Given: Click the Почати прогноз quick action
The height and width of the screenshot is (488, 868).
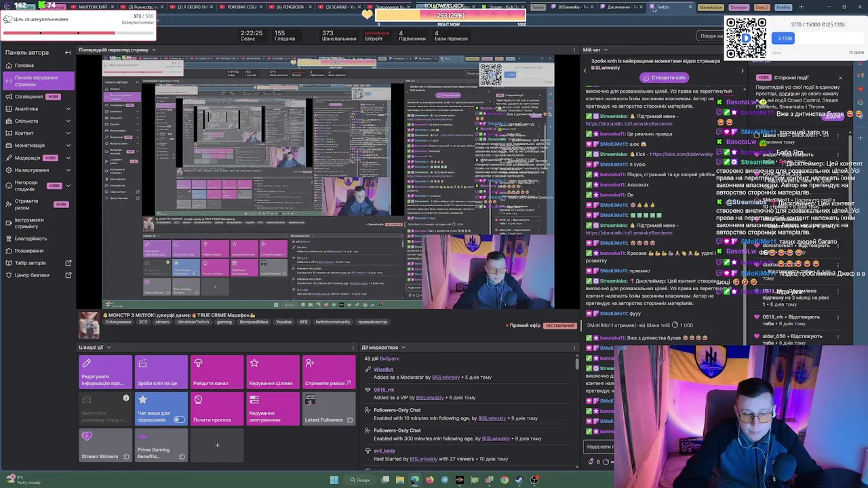Looking at the screenshot, I should point(216,409).
